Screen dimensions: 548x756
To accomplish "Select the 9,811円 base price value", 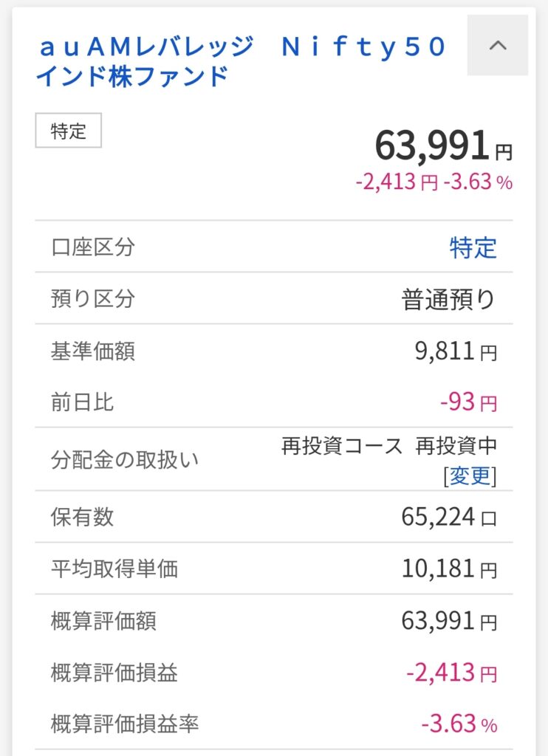I will coord(455,351).
